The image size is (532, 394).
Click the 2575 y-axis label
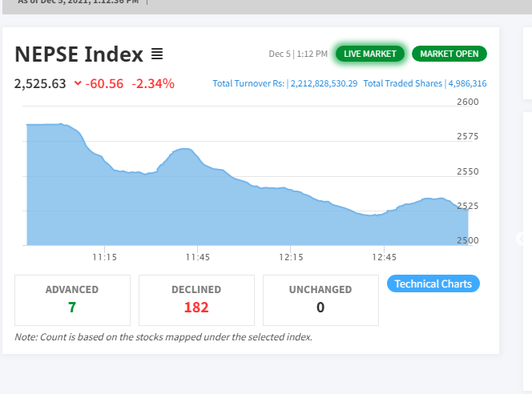tap(468, 136)
